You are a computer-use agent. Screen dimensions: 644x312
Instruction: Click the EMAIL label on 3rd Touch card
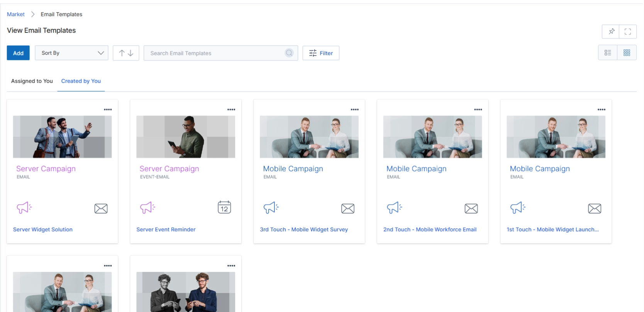270,177
